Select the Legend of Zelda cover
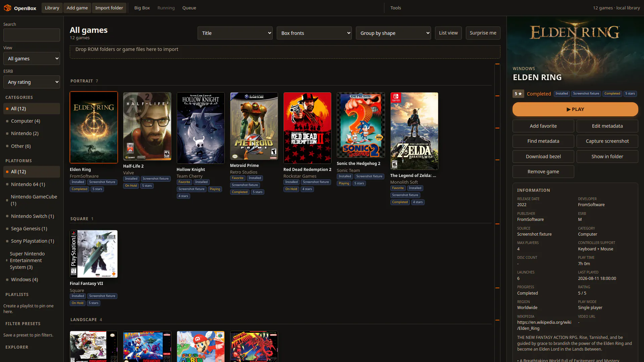 414,131
